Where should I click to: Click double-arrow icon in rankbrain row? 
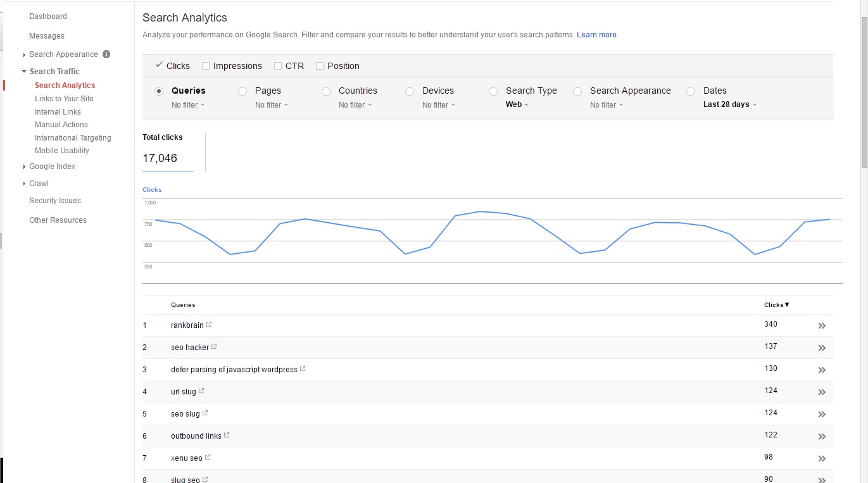pyautogui.click(x=822, y=326)
